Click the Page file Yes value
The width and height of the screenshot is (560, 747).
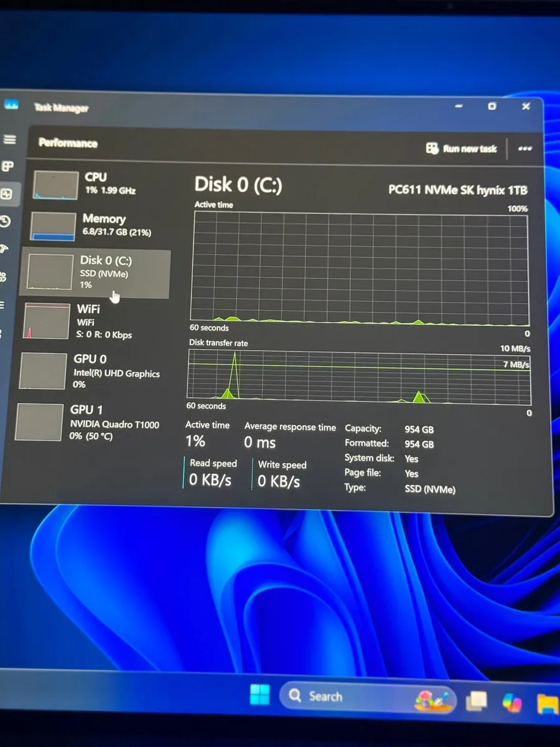pos(411,474)
